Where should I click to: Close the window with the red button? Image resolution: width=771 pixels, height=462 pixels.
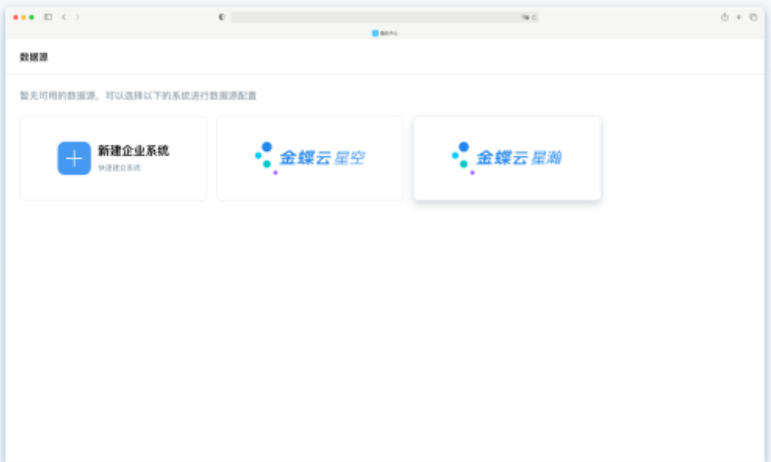click(x=16, y=17)
